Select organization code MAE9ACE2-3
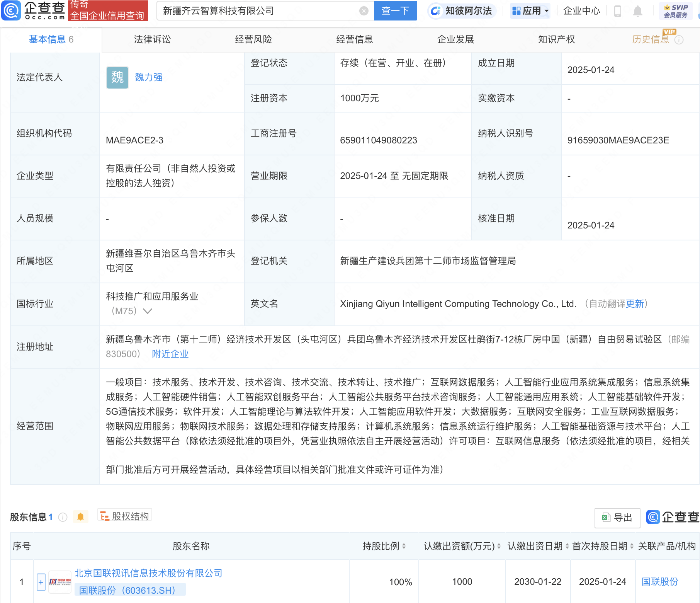The width and height of the screenshot is (700, 603). 134,140
